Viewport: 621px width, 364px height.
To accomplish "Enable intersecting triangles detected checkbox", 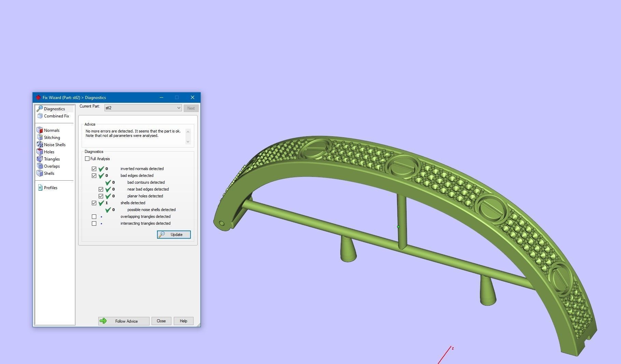I will (94, 223).
